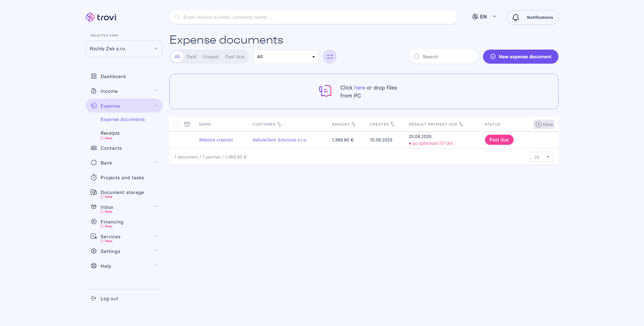Screen dimensions: 644x326
Task: Click the upload document icon in drop zone
Action: pyautogui.click(x=325, y=91)
